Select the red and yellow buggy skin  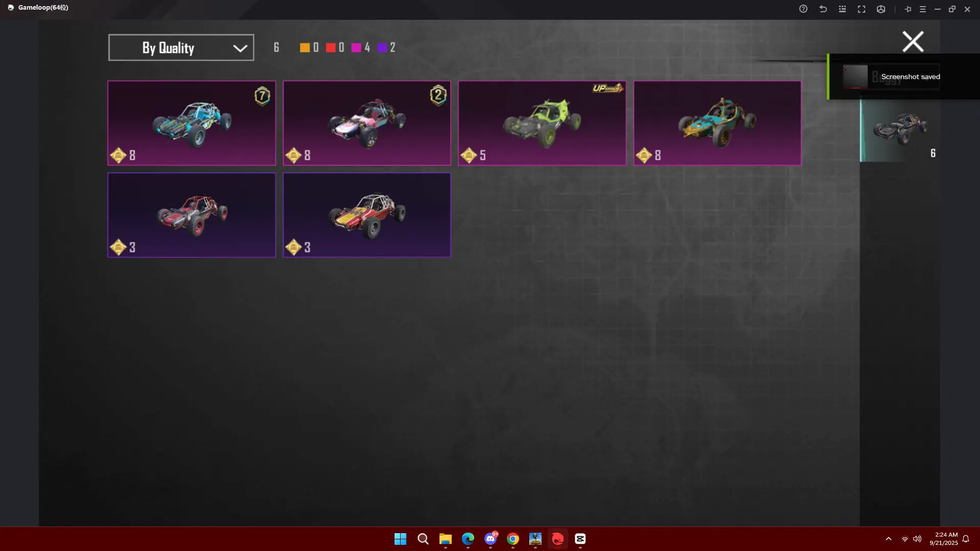click(366, 215)
